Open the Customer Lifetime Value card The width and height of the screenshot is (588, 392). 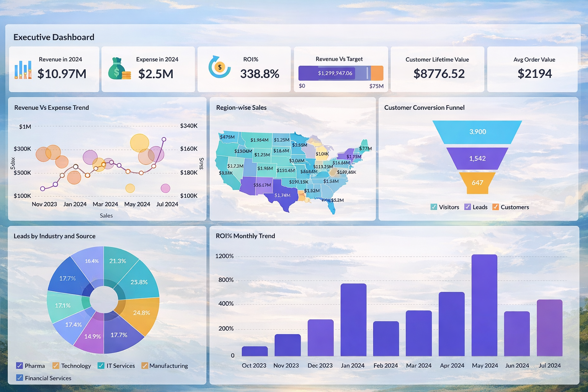(x=437, y=69)
